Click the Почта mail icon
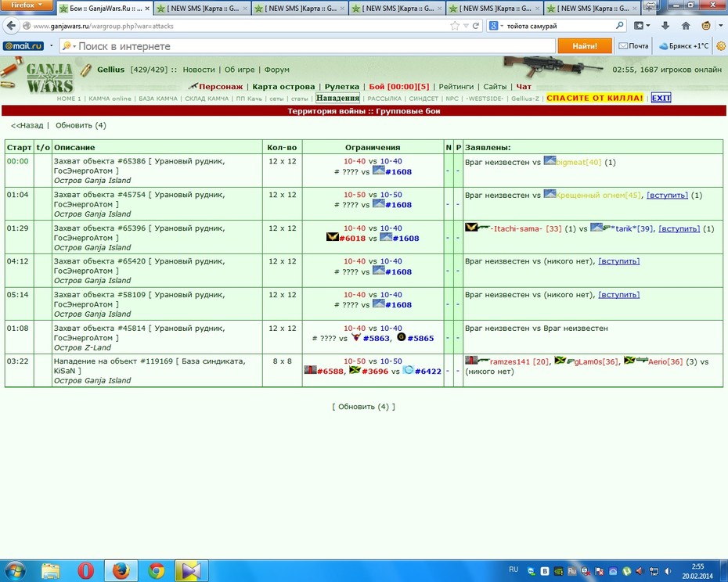This screenshot has height=582, width=728. coord(634,46)
